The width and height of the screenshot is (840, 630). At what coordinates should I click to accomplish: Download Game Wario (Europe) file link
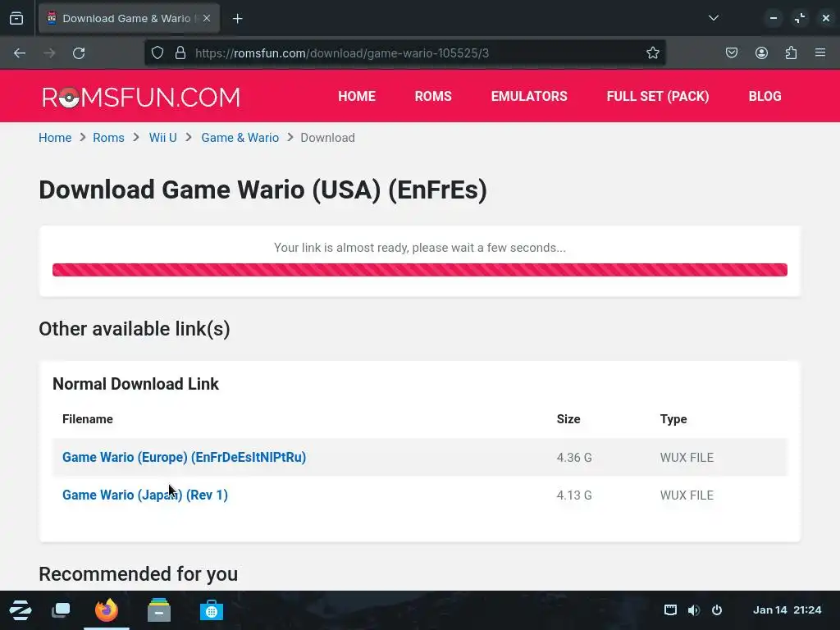pos(185,458)
